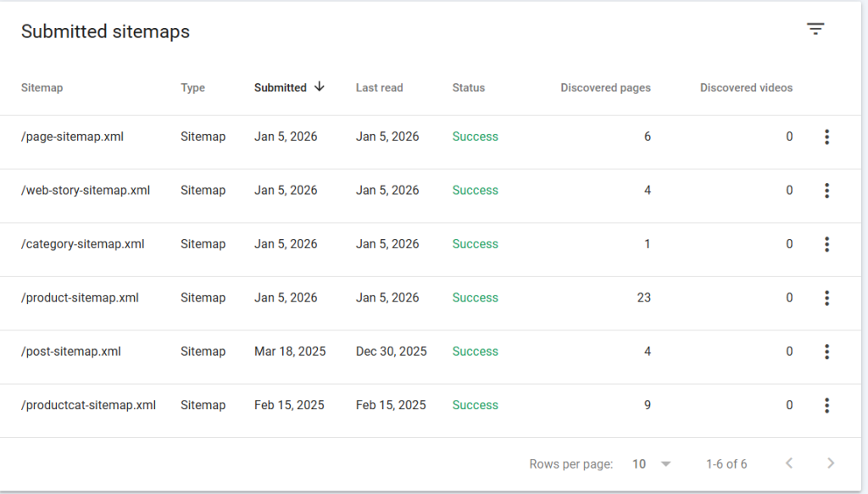Go to next page of sitemaps

coord(831,463)
